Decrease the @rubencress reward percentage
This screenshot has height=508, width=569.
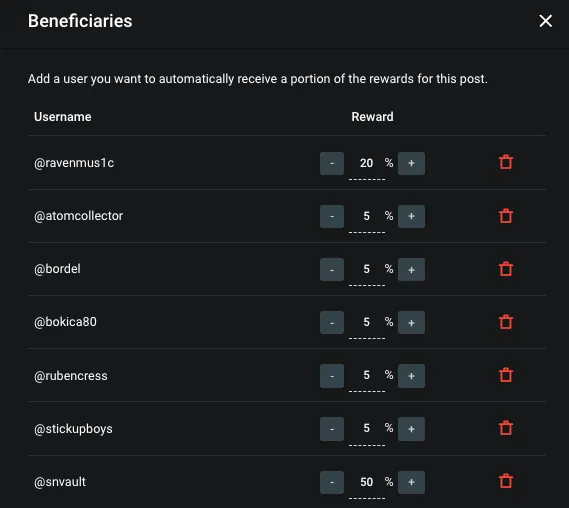[x=332, y=376]
